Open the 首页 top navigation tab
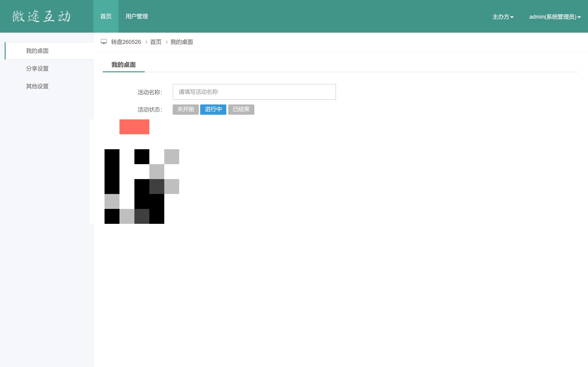588x367 pixels. click(x=106, y=16)
